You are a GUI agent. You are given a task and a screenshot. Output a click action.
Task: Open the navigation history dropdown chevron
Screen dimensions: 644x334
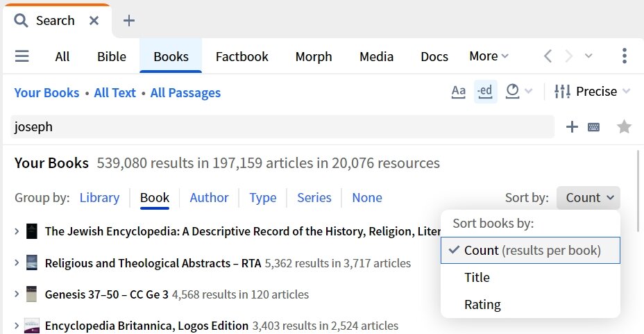(588, 56)
